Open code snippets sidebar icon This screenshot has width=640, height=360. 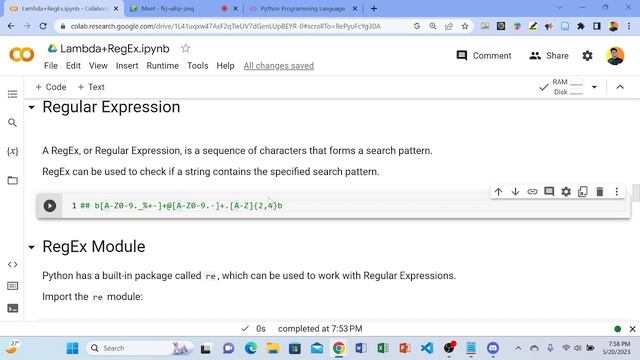(x=13, y=264)
